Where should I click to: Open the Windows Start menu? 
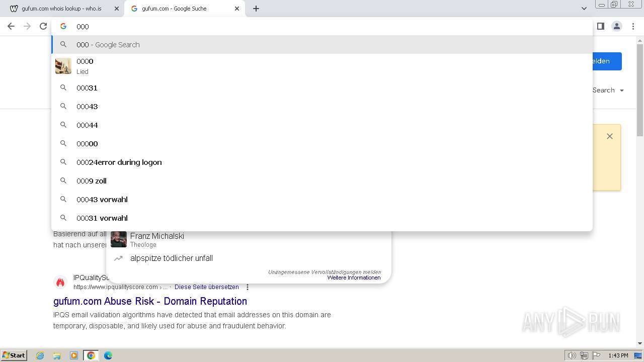coord(14,355)
